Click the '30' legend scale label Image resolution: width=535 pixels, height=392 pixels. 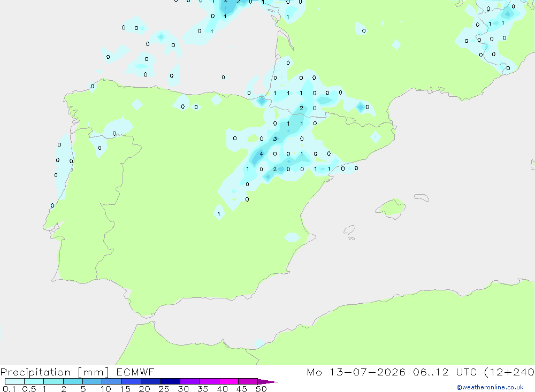pyautogui.click(x=183, y=389)
